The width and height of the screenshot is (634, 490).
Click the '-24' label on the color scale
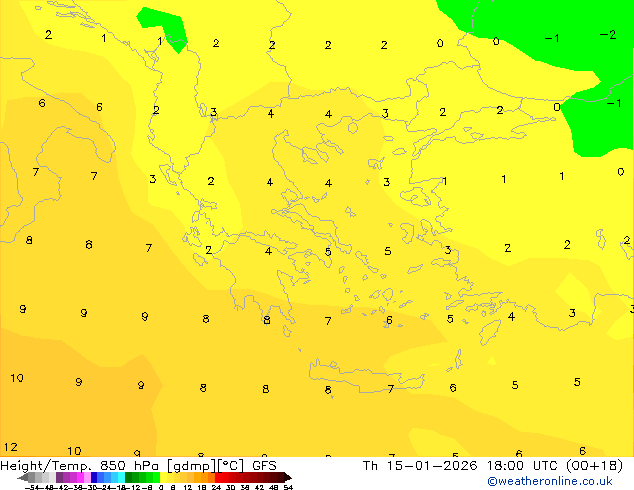pos(104,487)
